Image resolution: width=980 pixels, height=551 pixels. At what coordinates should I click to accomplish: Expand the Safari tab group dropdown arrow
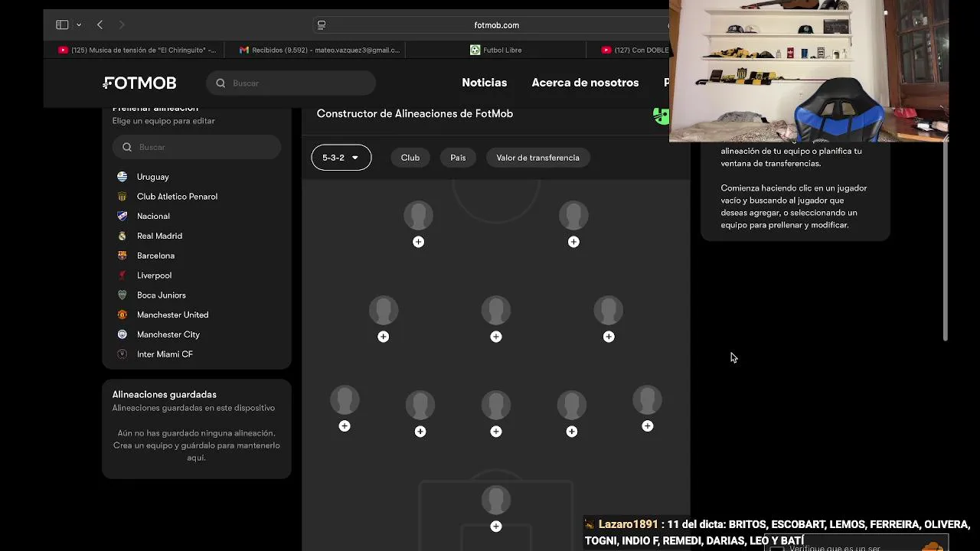point(79,25)
